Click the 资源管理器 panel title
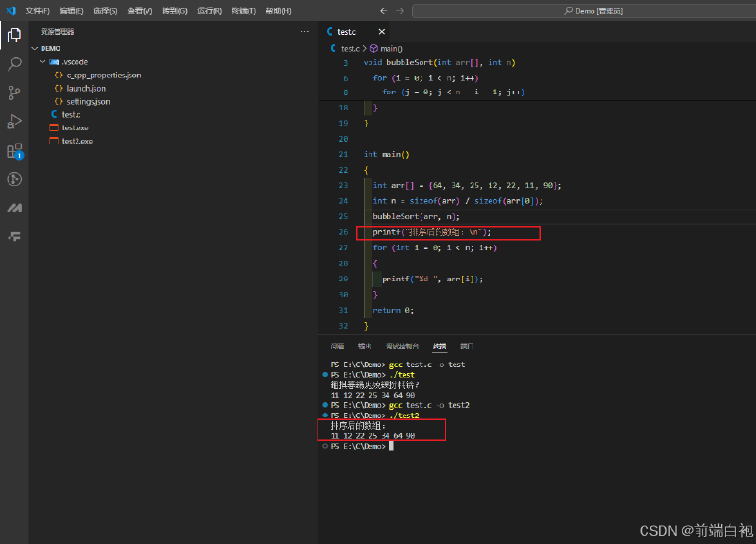756x544 pixels. (x=57, y=32)
